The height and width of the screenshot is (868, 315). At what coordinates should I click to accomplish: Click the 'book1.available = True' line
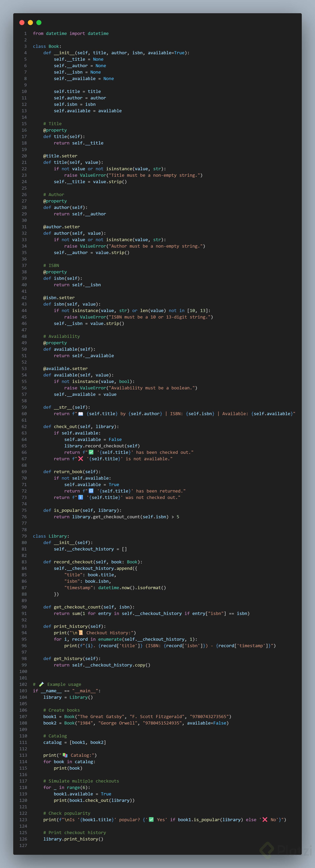pos(83,794)
